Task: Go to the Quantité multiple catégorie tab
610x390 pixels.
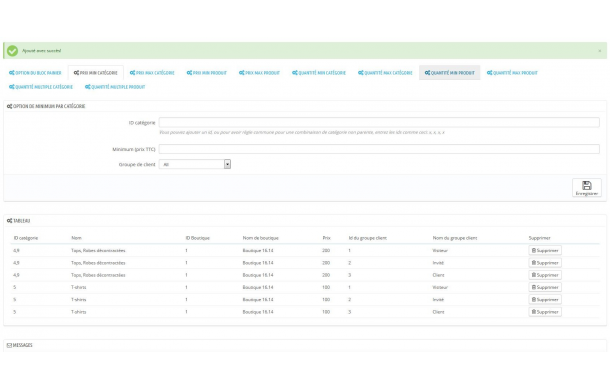Action: point(41,87)
